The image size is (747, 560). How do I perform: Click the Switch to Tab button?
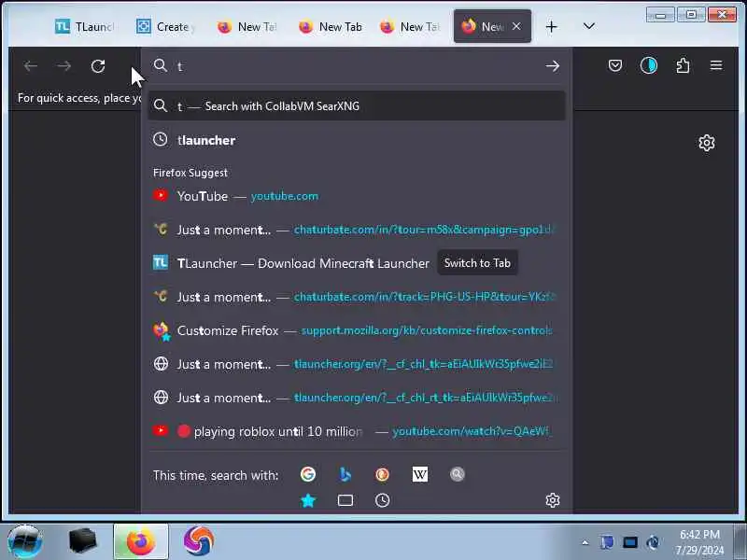tap(477, 263)
